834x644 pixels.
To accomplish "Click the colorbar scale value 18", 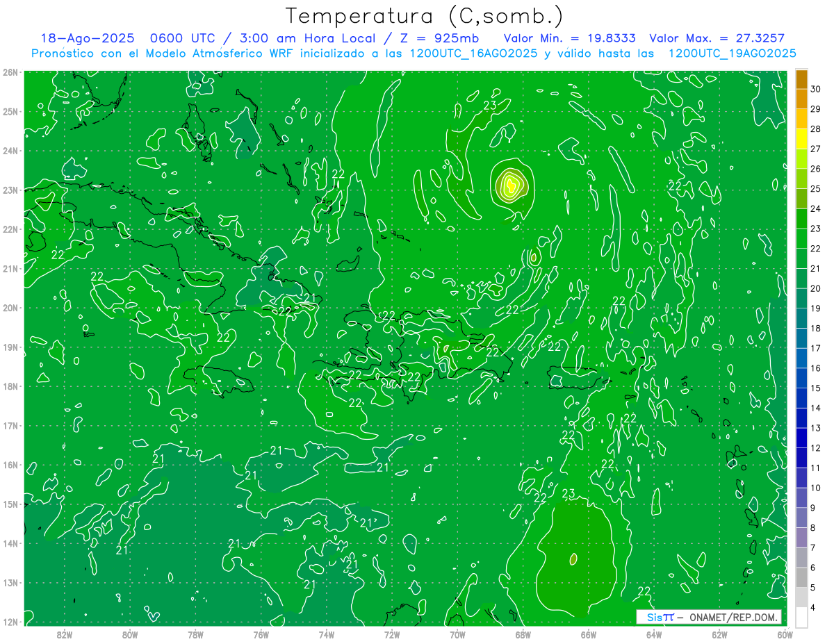I will (x=815, y=328).
